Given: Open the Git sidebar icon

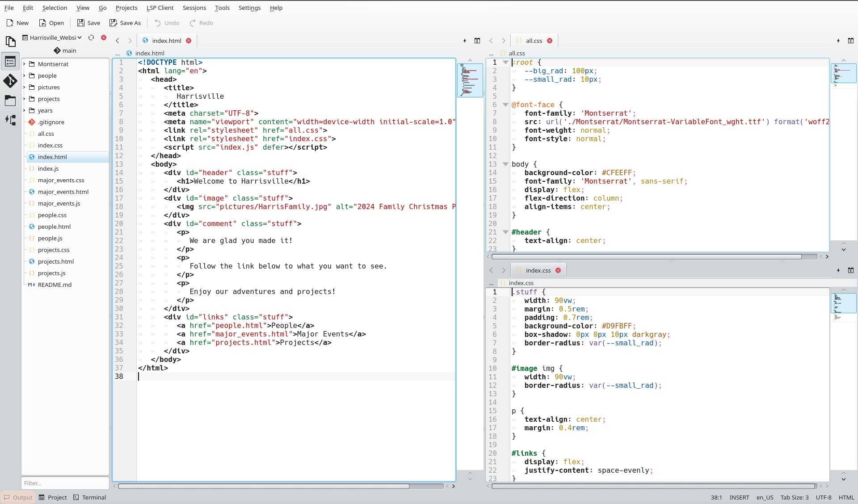Looking at the screenshot, I should pyautogui.click(x=10, y=81).
